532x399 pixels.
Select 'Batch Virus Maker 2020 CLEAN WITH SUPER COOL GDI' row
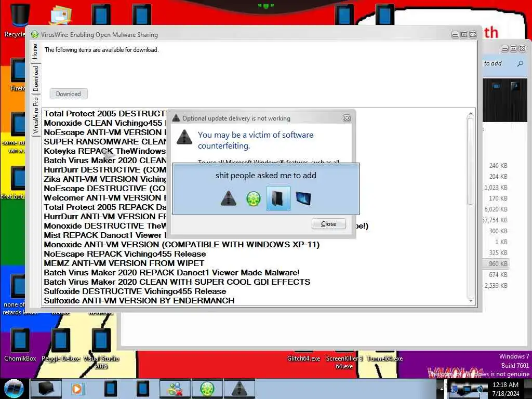(177, 282)
